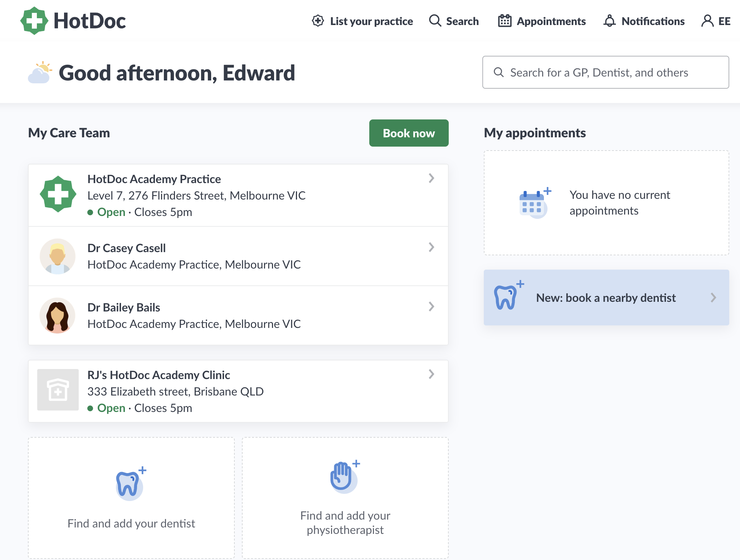The image size is (740, 560).
Task: Click the HotDoc Academy Practice logo
Action: [58, 194]
